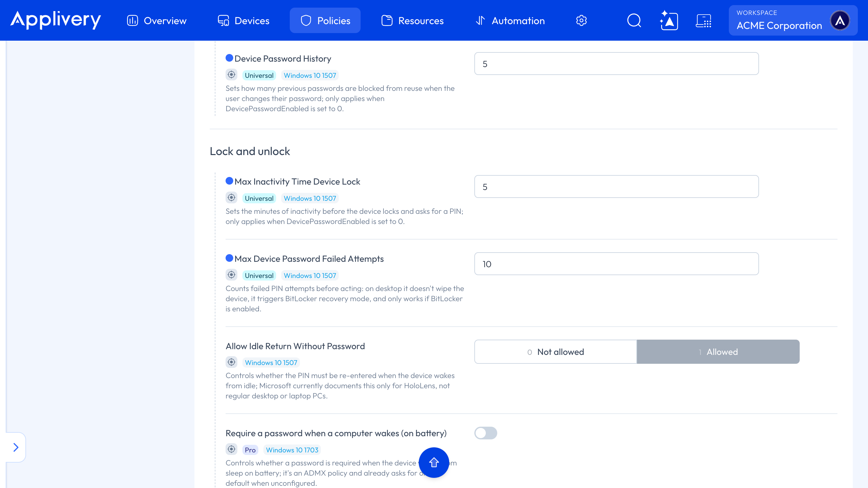Viewport: 868px width, 488px height.
Task: Click the search magnifier icon
Action: tap(634, 21)
